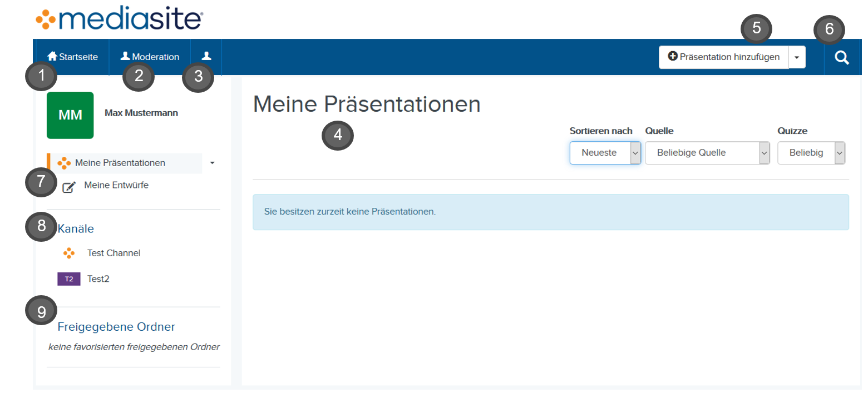Viewport: 868px width, 398px height.
Task: Expand the caret beside Meine Präsentationen
Action: coord(212,163)
